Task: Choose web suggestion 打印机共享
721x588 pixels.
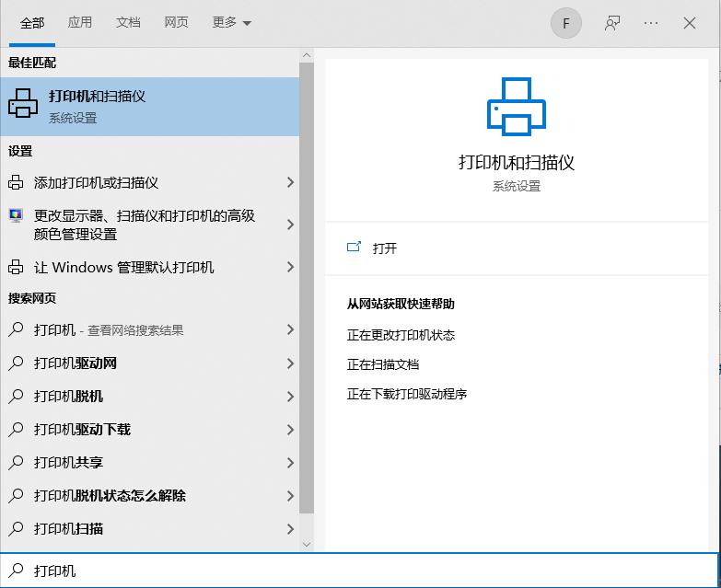Action: coord(68,463)
